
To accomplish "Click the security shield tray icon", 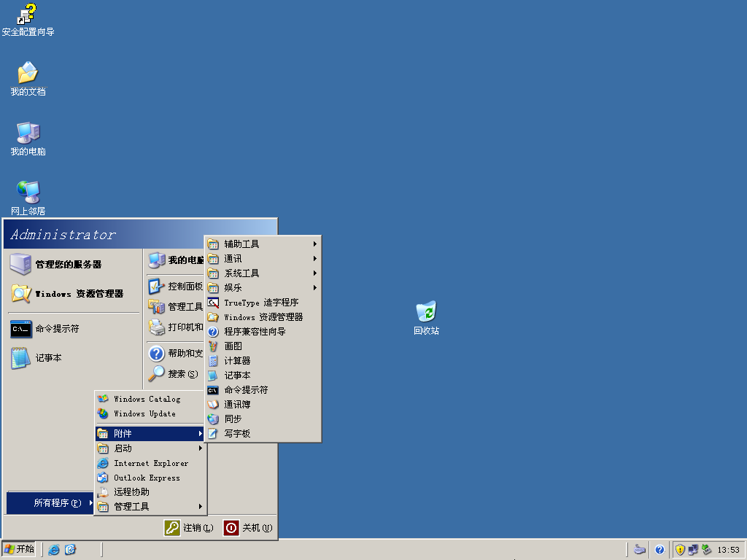I will point(681,550).
